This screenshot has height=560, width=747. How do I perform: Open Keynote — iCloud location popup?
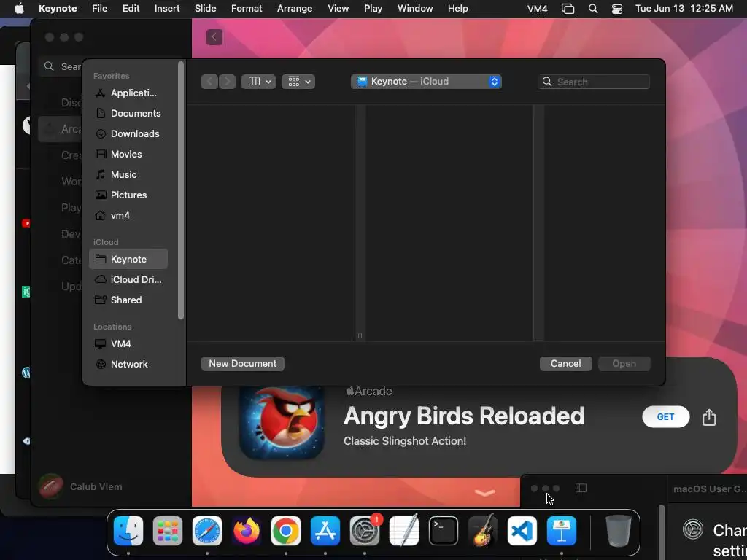coord(426,82)
